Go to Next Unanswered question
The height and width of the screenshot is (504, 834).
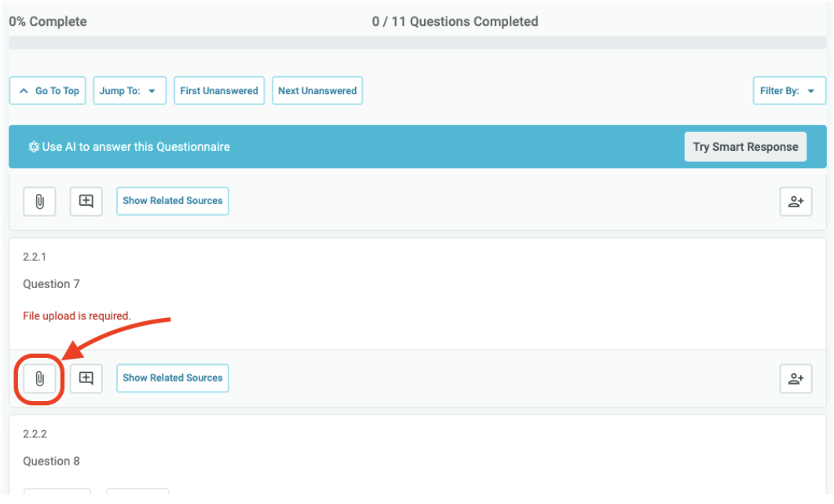[x=317, y=91]
